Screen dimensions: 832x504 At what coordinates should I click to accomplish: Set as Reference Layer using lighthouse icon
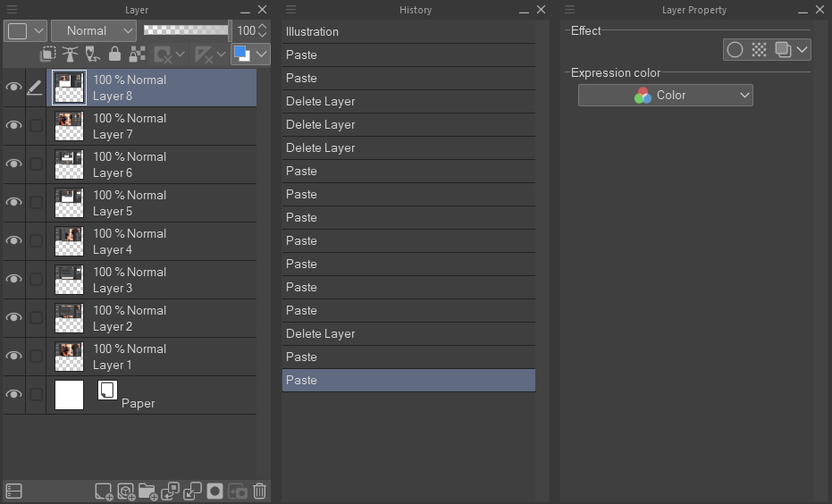click(70, 54)
